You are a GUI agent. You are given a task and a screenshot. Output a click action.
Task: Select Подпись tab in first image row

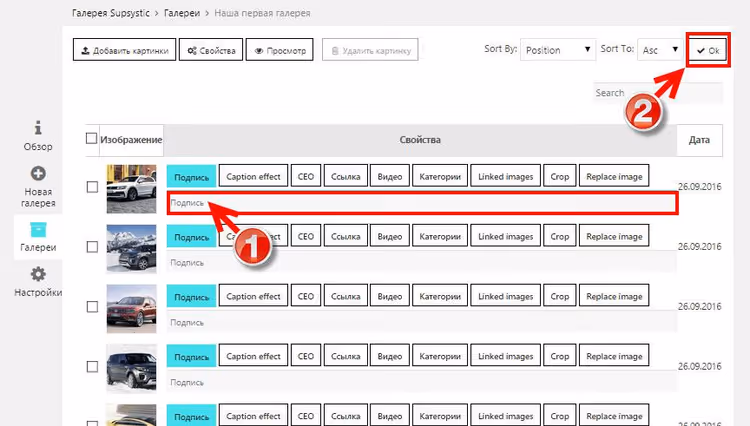[191, 176]
